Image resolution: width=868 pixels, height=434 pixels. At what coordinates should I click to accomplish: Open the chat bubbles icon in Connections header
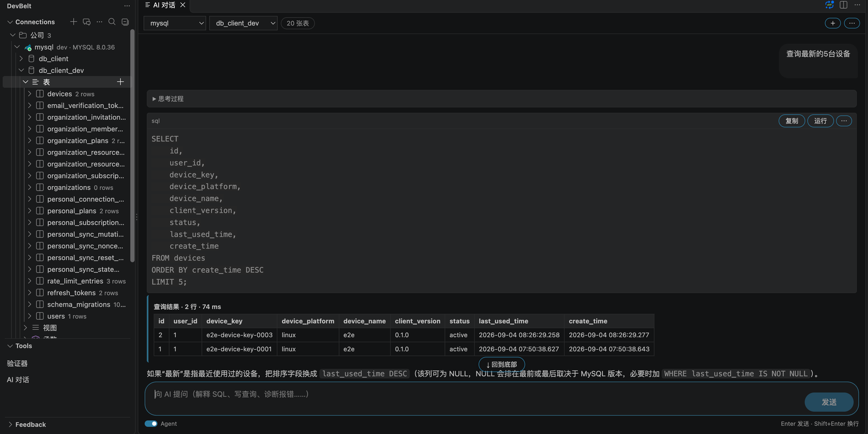click(x=87, y=22)
